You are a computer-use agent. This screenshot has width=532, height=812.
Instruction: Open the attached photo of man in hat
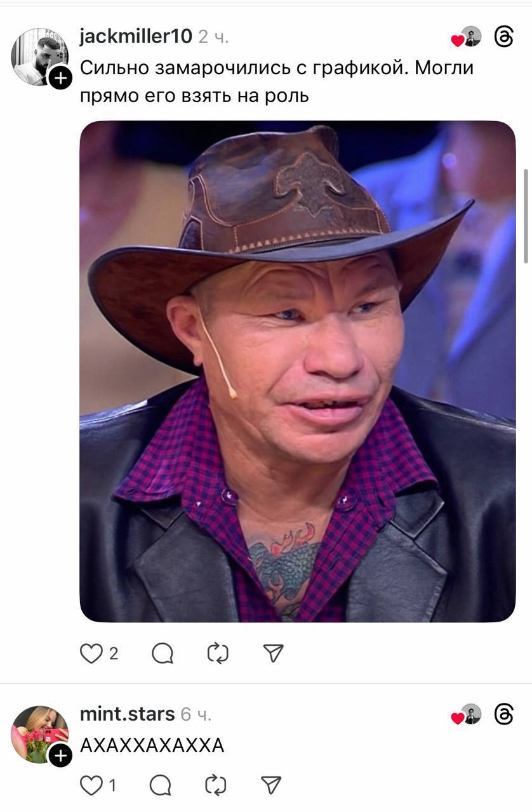297,372
